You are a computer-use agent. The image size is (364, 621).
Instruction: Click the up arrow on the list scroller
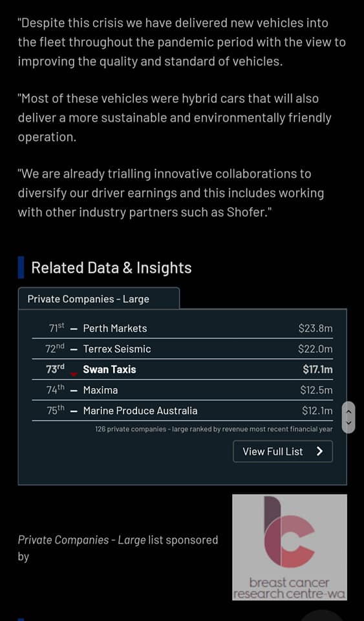click(x=348, y=411)
